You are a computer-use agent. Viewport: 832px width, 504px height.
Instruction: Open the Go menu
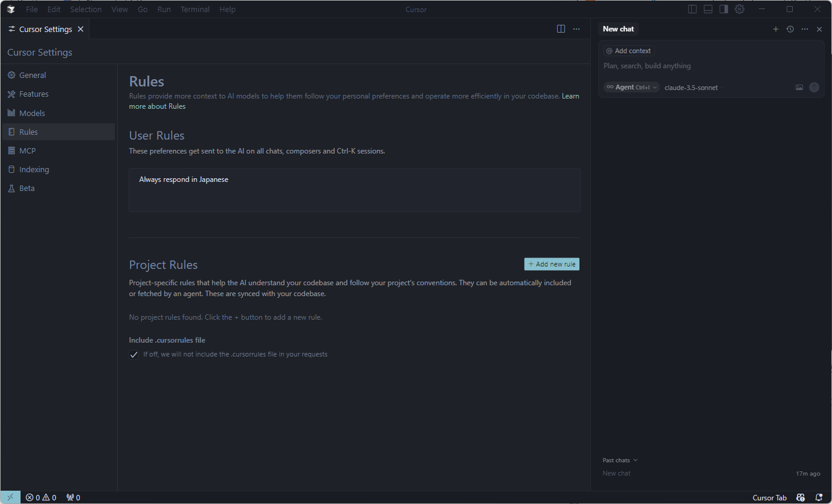[143, 9]
